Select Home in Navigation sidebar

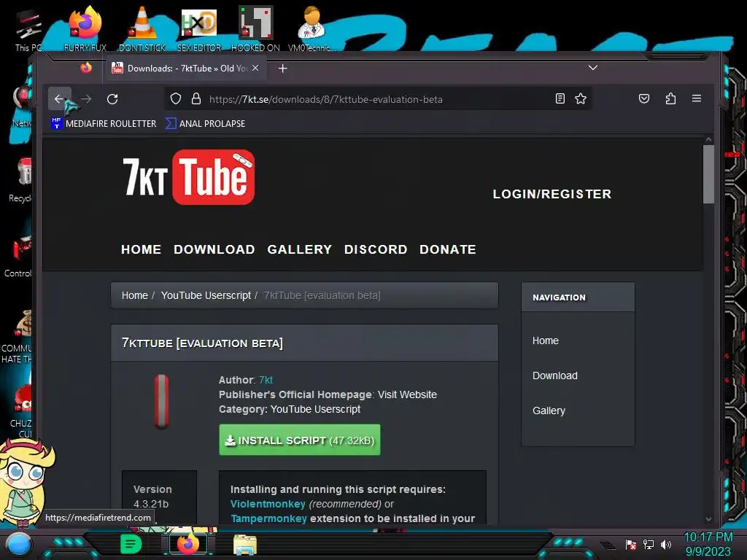[x=546, y=341]
